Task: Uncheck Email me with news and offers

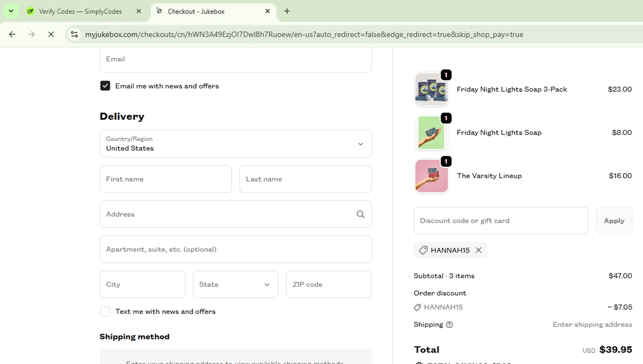Action: coord(105,86)
